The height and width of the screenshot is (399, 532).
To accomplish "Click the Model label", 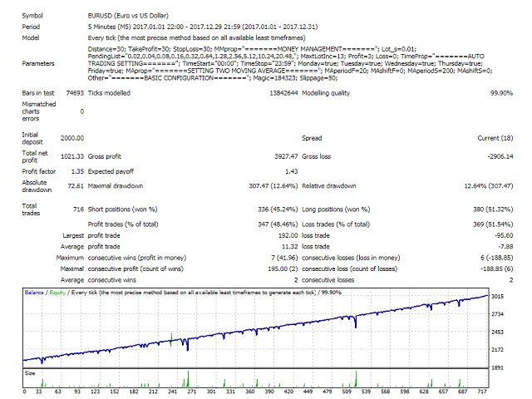I will [31, 38].
